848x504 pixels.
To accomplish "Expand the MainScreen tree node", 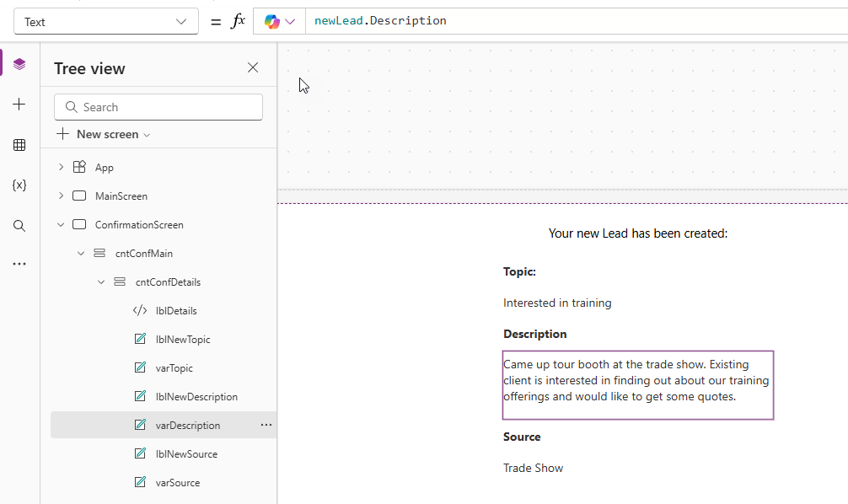I will (61, 196).
